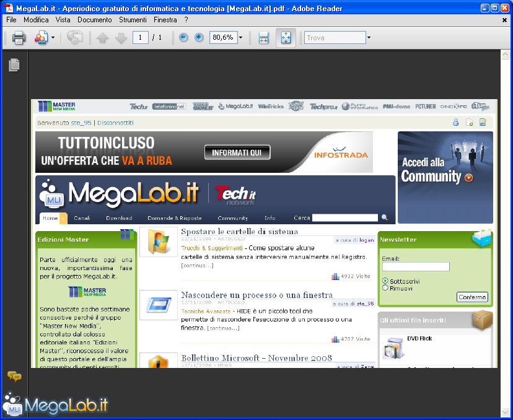Click the Trova search field
The width and height of the screenshot is (513, 420).
pos(335,38)
